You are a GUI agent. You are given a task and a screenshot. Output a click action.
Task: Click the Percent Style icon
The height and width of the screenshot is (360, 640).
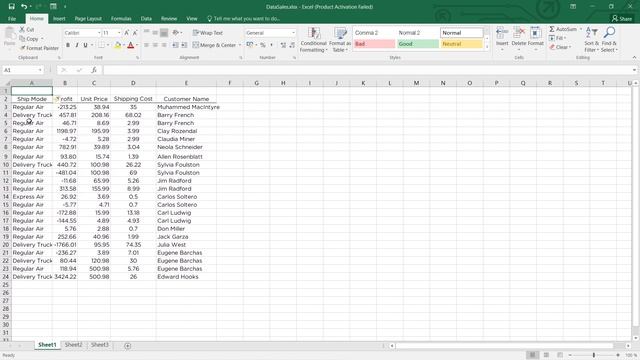coord(263,45)
